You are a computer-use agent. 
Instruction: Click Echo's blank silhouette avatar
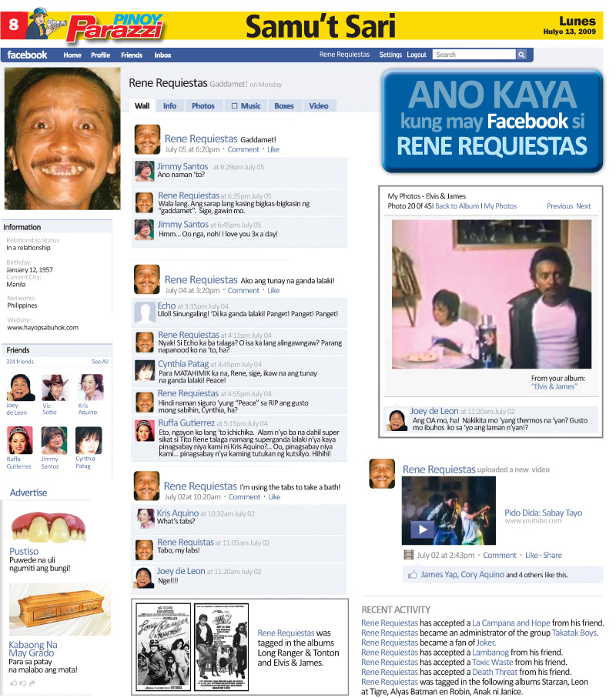click(x=145, y=312)
